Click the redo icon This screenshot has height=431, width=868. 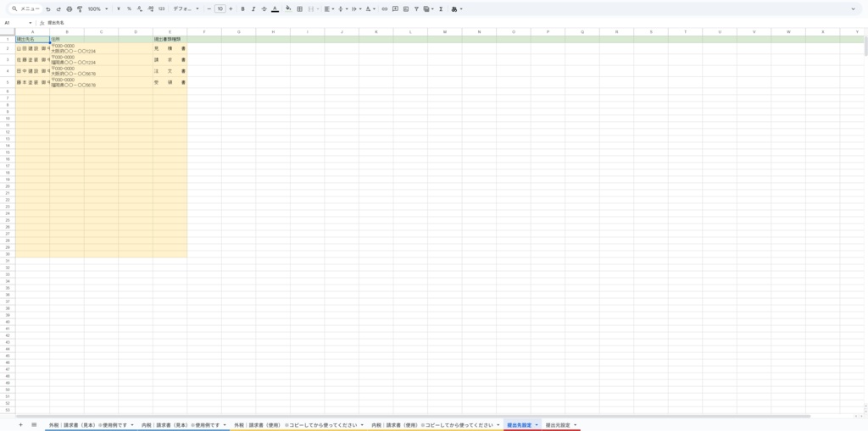coord(58,8)
